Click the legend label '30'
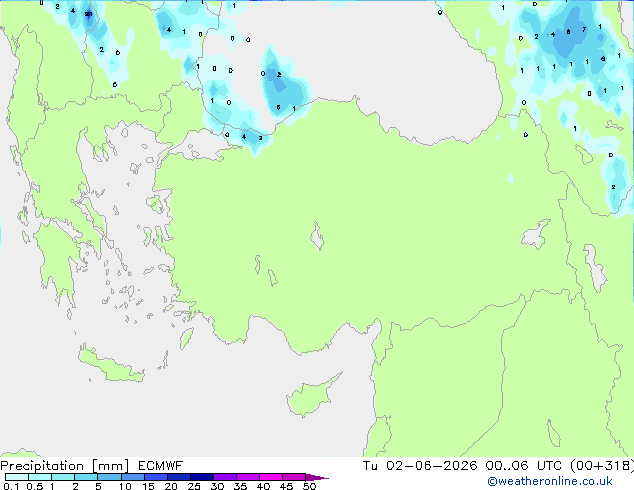Image resolution: width=634 pixels, height=490 pixels. click(217, 486)
